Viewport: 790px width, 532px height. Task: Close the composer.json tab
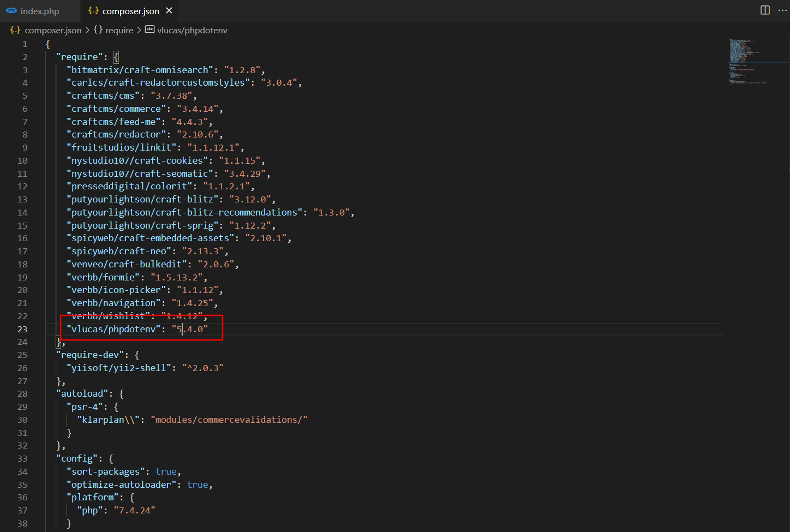tap(169, 10)
